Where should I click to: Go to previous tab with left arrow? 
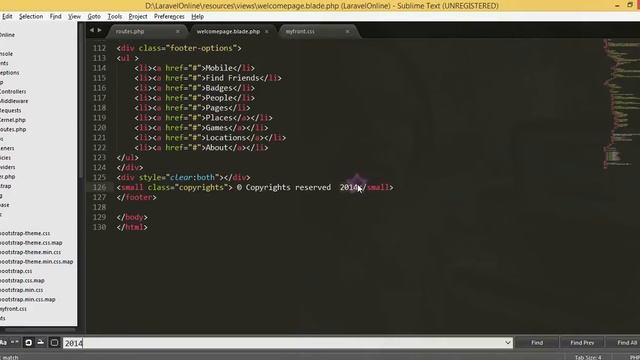click(x=91, y=30)
